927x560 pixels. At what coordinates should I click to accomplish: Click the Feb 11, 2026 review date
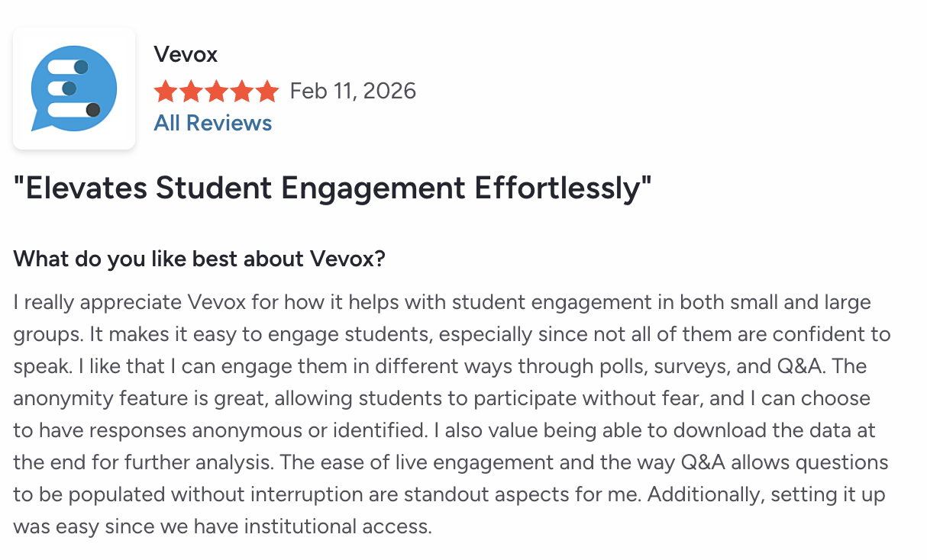(353, 92)
